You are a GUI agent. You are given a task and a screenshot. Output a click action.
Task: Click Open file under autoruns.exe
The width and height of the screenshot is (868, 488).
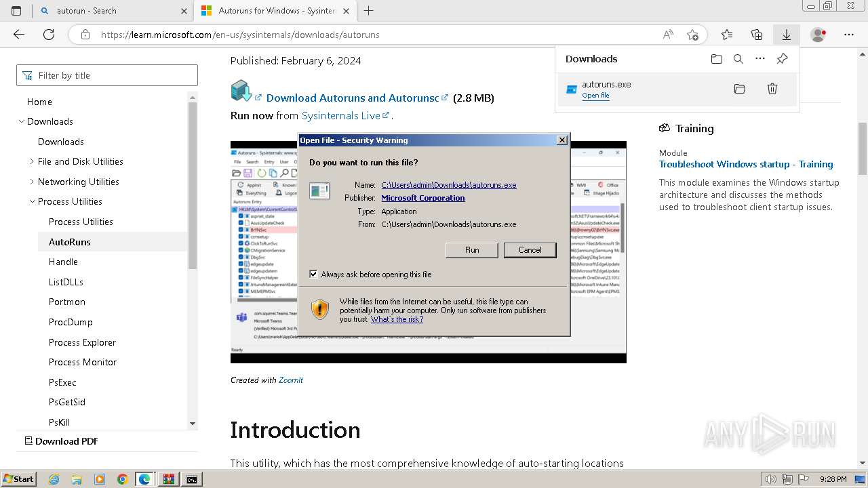pyautogui.click(x=595, y=96)
